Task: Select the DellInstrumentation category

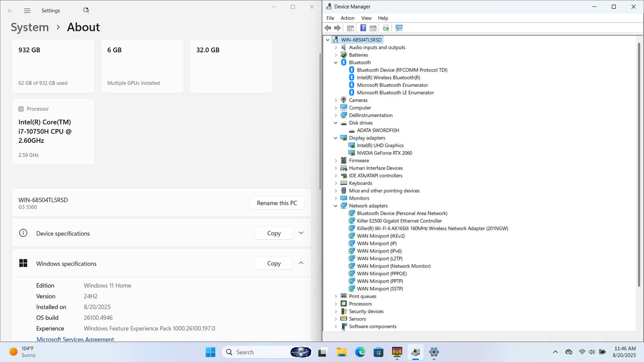Action: tap(371, 115)
